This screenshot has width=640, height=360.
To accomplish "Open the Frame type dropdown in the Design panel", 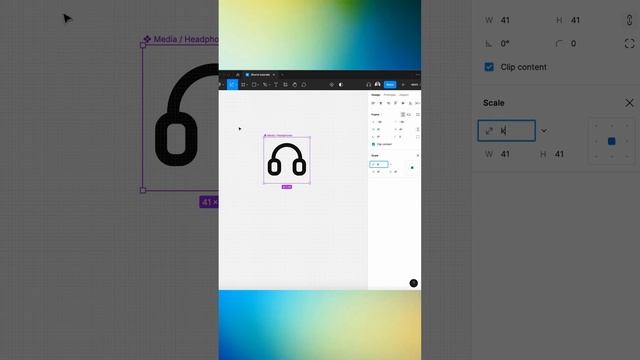I will [x=376, y=114].
